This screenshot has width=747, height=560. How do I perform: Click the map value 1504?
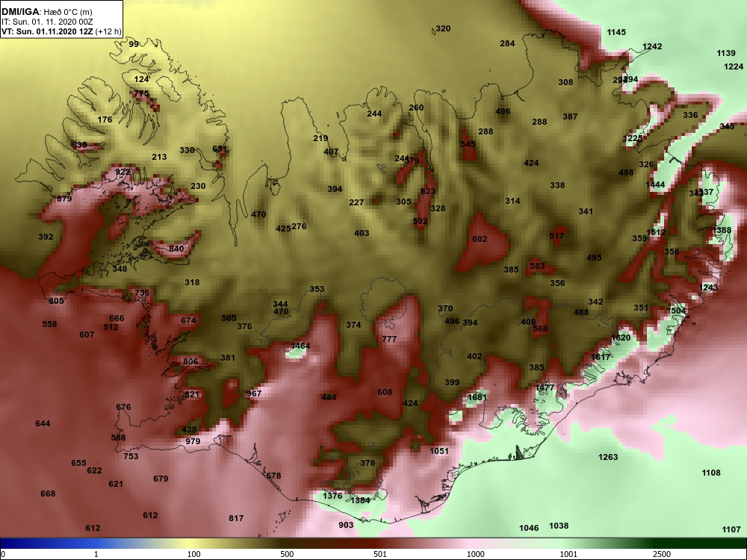(676, 311)
